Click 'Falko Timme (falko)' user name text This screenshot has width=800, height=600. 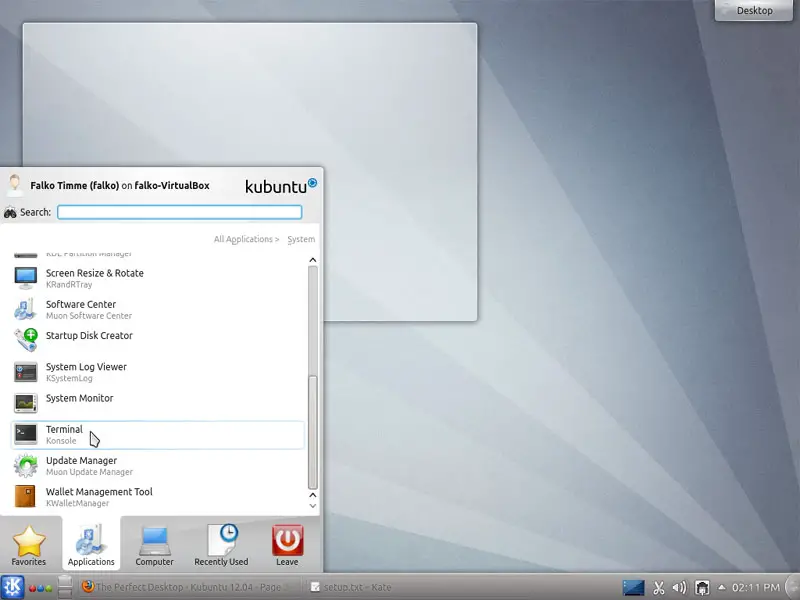point(74,186)
